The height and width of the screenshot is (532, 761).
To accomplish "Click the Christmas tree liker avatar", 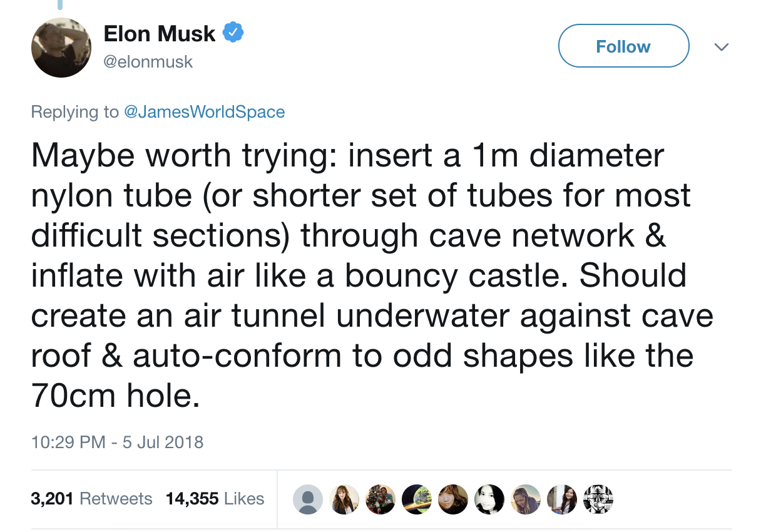I will click(380, 499).
